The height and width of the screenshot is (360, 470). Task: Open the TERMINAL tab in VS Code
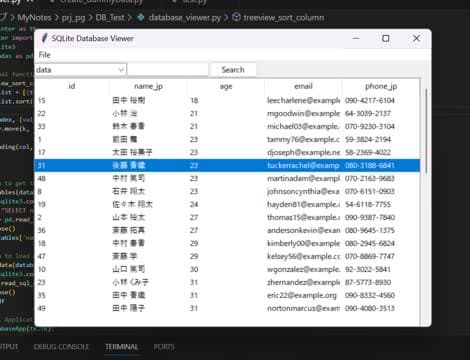click(x=122, y=347)
